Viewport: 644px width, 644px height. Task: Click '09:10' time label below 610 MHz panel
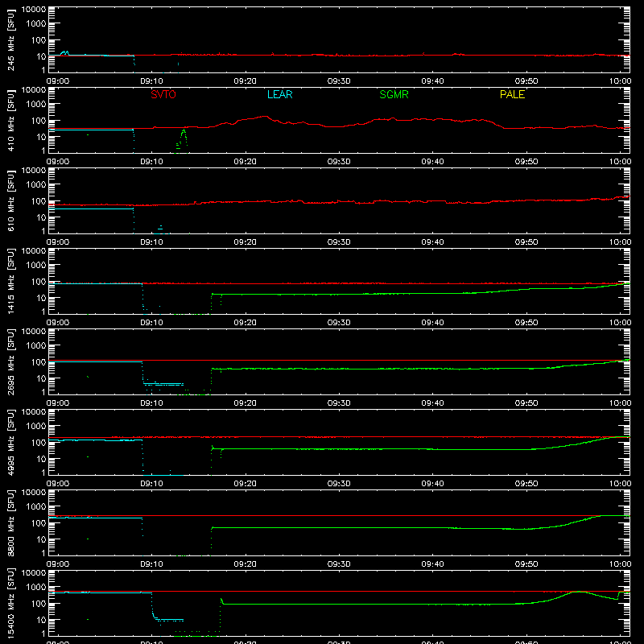pos(151,242)
